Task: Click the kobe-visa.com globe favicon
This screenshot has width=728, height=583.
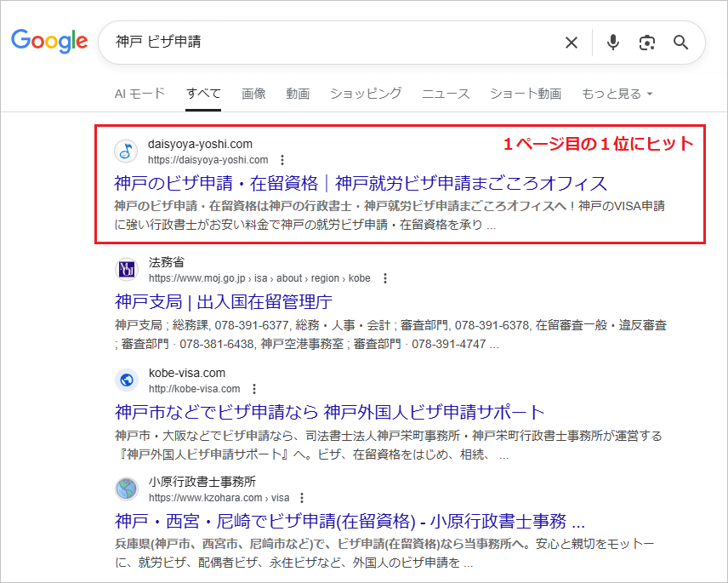Action: click(126, 380)
